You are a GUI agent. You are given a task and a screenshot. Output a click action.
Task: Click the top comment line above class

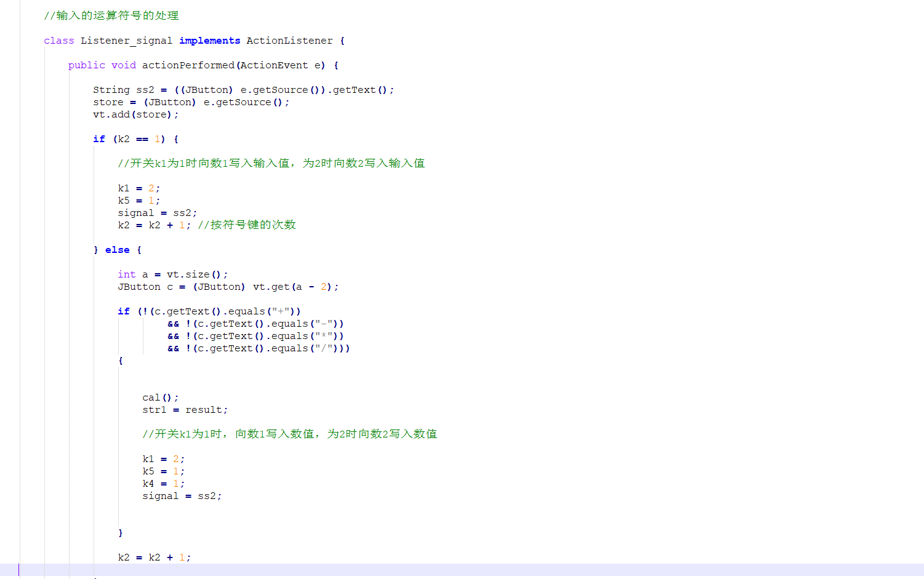tap(111, 15)
